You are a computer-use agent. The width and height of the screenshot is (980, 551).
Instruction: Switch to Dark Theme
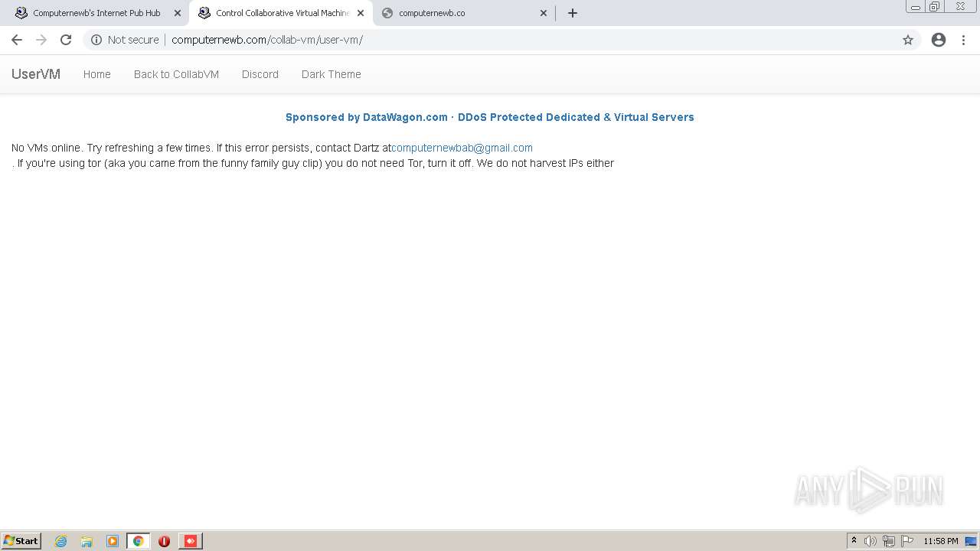332,74
